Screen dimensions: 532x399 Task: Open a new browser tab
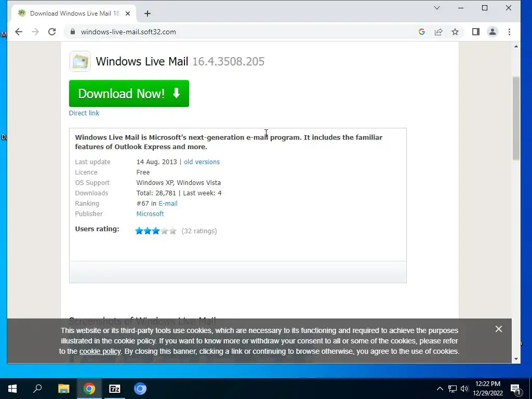pos(147,14)
